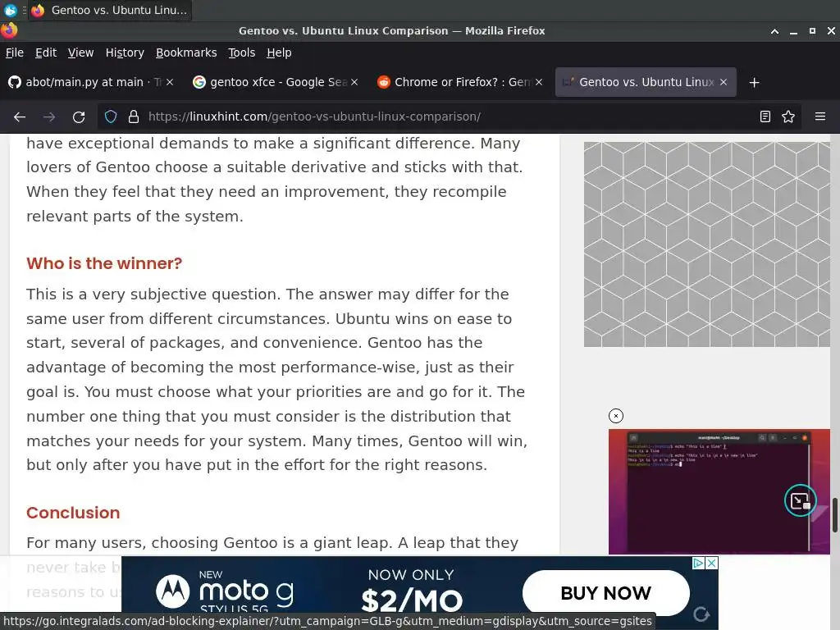Reload the current page
This screenshot has height=630, width=840.
[x=79, y=116]
